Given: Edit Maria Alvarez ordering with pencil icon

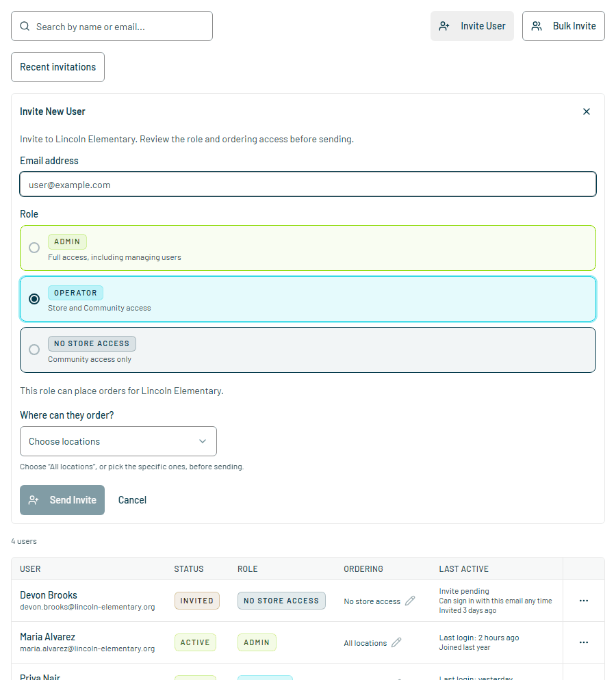Looking at the screenshot, I should (x=396, y=642).
